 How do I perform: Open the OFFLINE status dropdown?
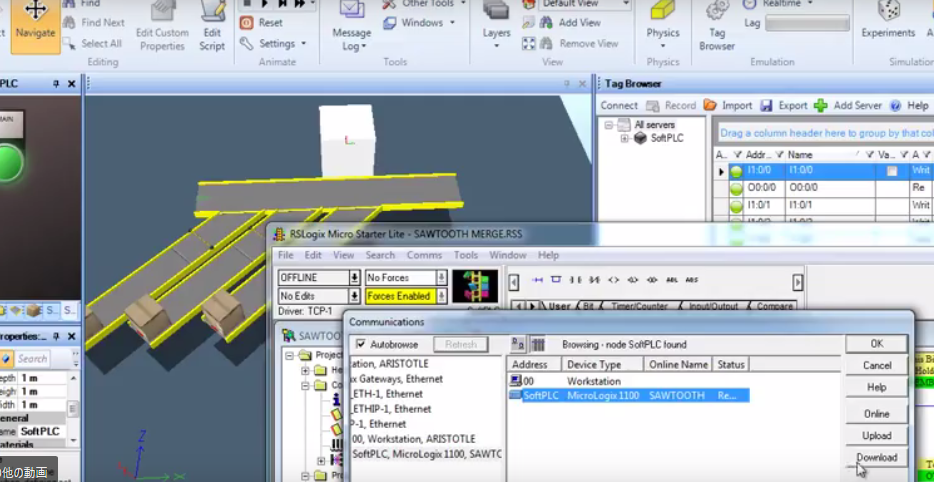coord(354,278)
